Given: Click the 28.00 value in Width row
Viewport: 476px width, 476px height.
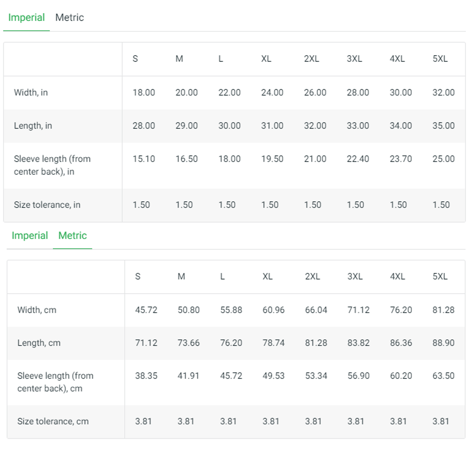Looking at the screenshot, I should pyautogui.click(x=358, y=93).
